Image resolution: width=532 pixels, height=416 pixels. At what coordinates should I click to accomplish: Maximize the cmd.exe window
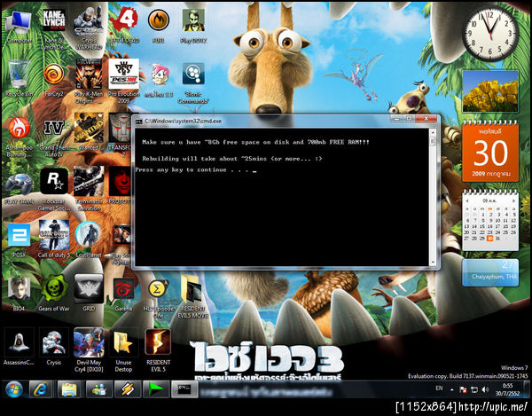409,119
